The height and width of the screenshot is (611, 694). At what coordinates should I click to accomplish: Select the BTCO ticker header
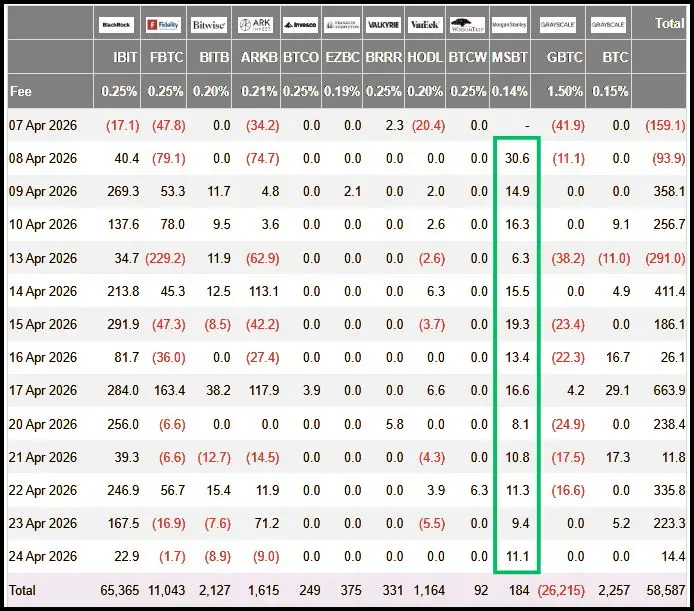(x=301, y=57)
